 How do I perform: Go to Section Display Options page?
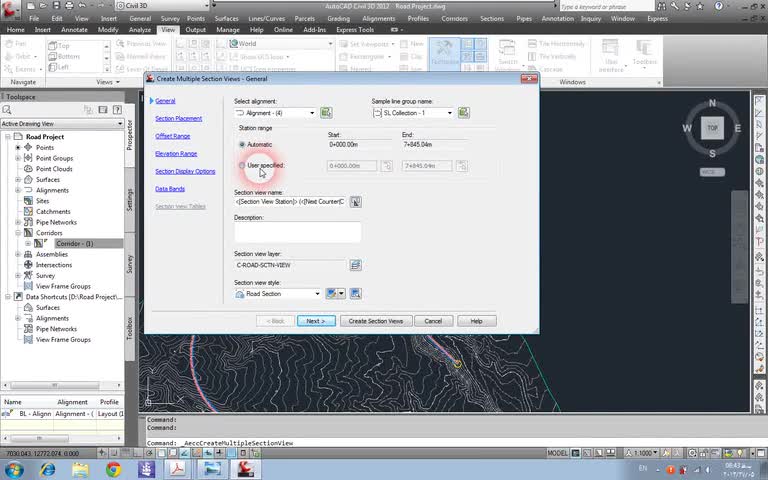[x=185, y=171]
